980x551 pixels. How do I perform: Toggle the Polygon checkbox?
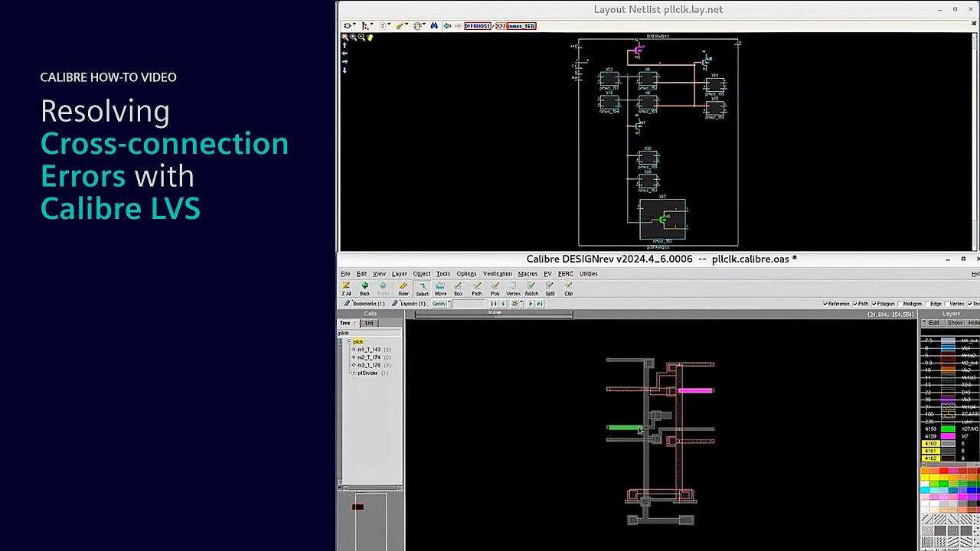[x=874, y=304]
